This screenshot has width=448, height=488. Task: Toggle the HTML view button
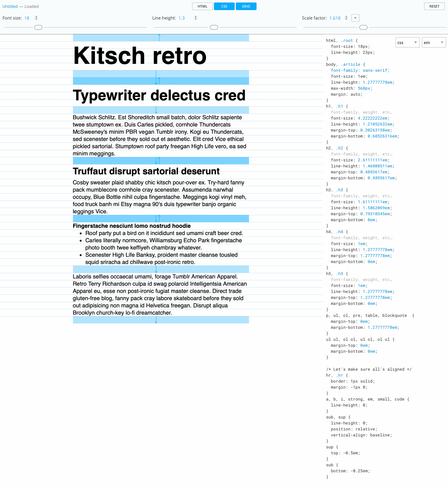pos(202,6)
